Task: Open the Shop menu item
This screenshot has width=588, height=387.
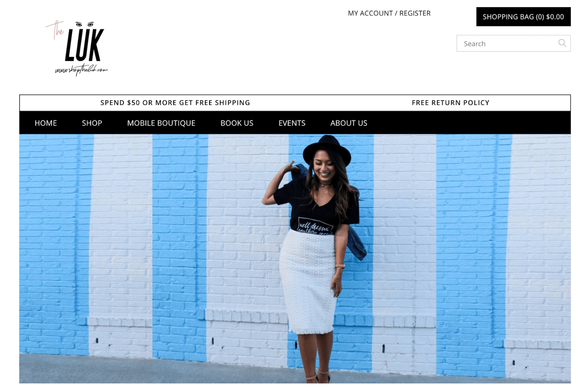Action: (92, 123)
